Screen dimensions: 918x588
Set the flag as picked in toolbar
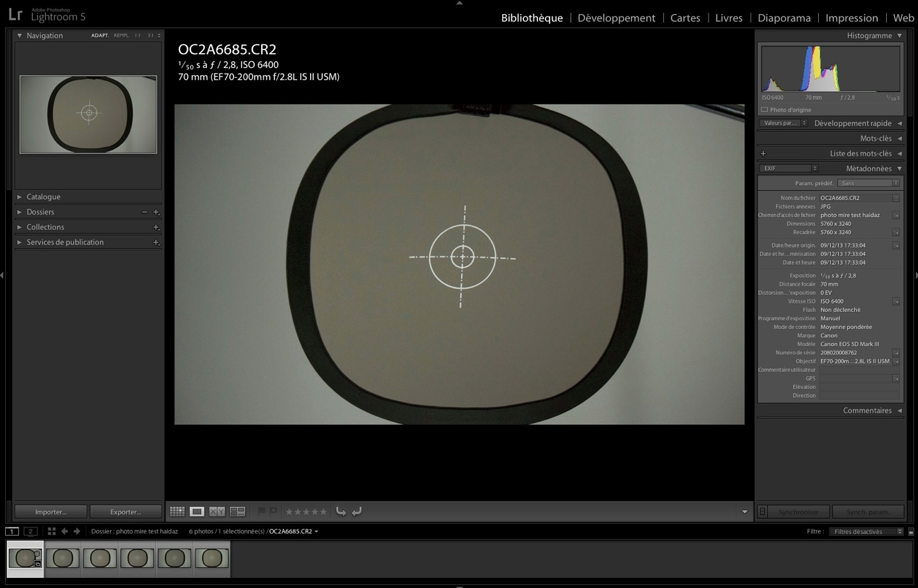click(x=262, y=511)
